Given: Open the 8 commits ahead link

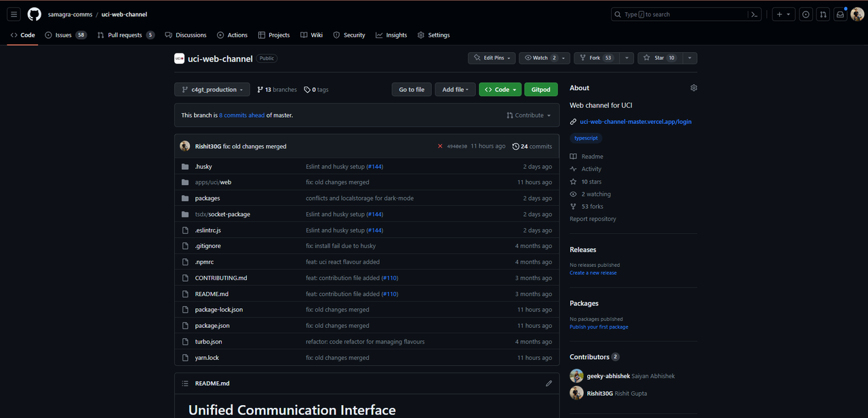Looking at the screenshot, I should [x=242, y=115].
